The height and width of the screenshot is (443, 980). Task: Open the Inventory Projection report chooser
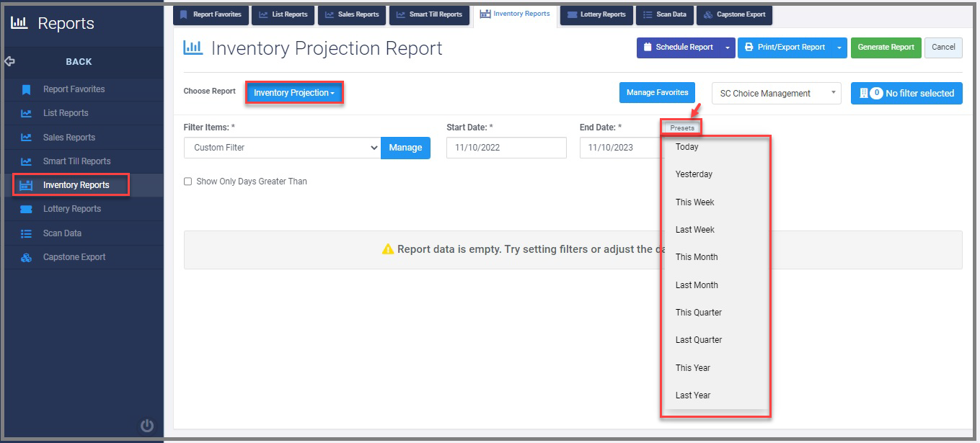[294, 93]
